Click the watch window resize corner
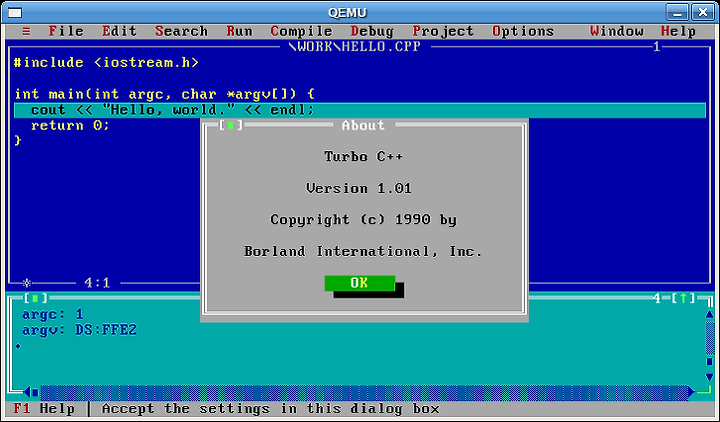This screenshot has height=422, width=720. point(705,392)
